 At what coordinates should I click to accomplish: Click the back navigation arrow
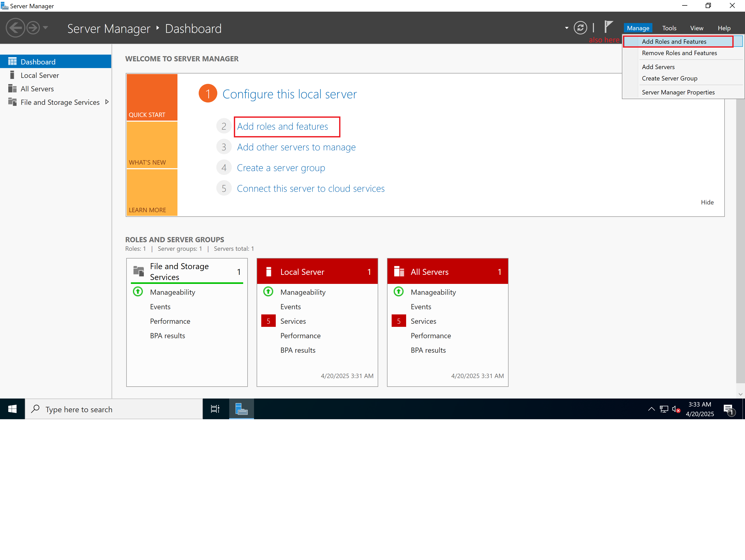click(16, 28)
